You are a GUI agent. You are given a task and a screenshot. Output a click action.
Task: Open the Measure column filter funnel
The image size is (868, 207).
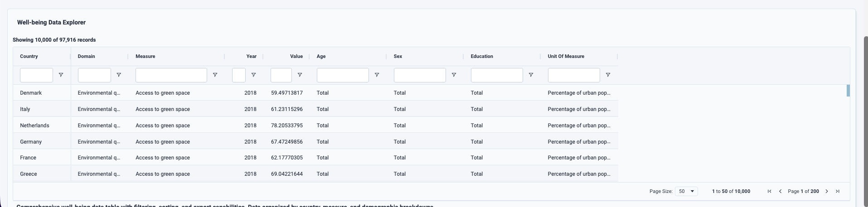[215, 75]
